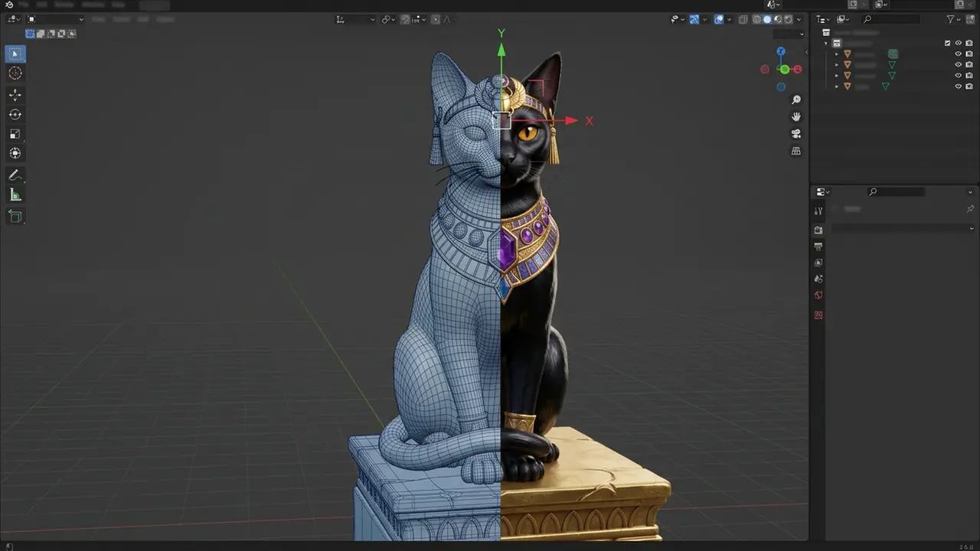The height and width of the screenshot is (551, 980).
Task: Switch perspective/orthographic with the grid button
Action: coord(796,151)
